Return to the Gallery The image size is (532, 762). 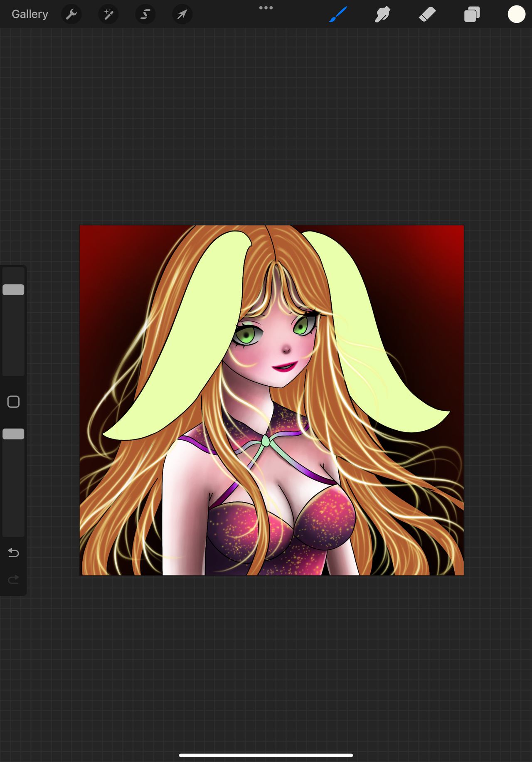tap(30, 14)
